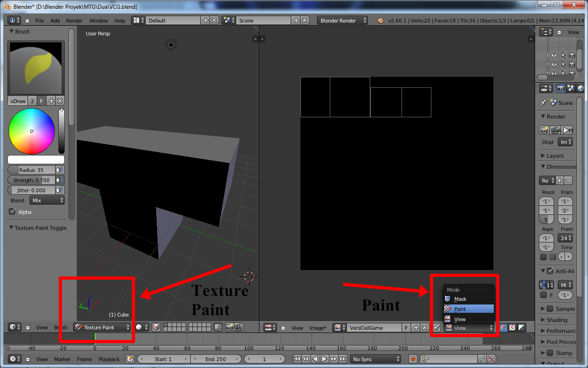Click the F button beside VersCielGame image name
Viewport: 588px width, 368px height.
(406, 327)
